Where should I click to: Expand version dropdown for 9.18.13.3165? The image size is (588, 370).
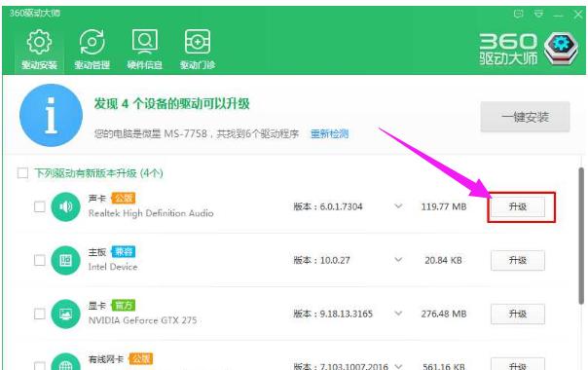tap(398, 314)
